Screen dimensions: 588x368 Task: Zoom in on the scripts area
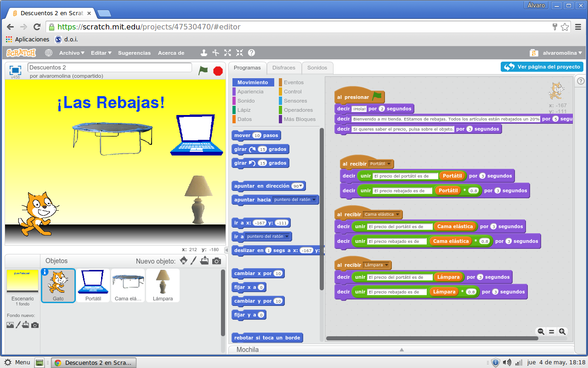(x=562, y=331)
